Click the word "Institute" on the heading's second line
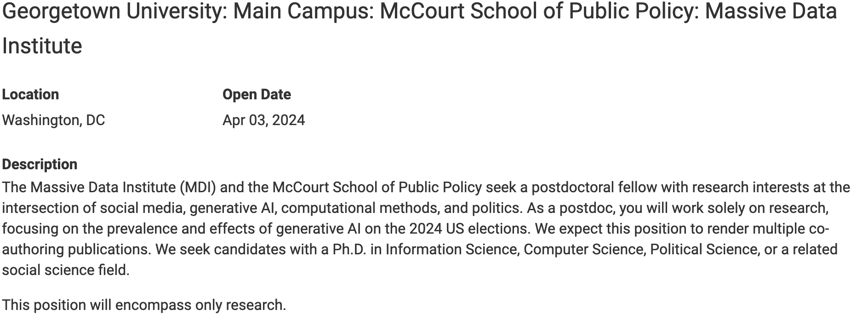 click(42, 46)
